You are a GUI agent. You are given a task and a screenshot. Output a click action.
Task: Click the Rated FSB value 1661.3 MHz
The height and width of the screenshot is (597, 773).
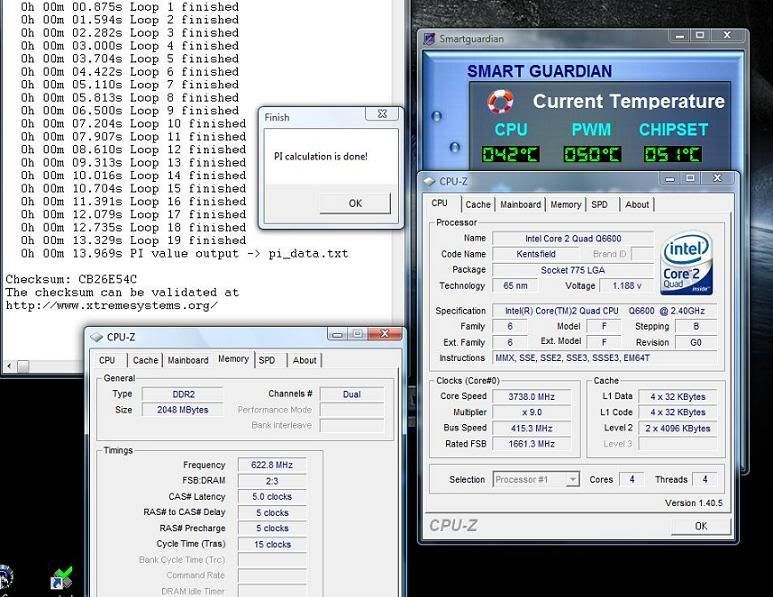[531, 444]
